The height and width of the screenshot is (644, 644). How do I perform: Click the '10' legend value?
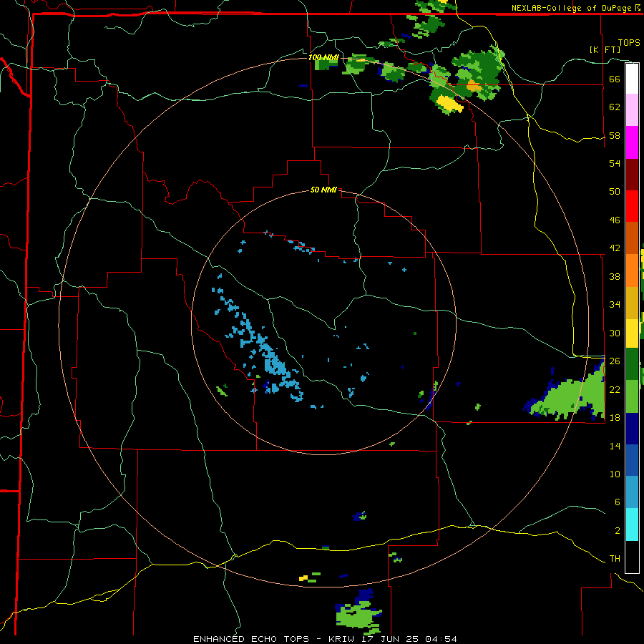tap(615, 474)
